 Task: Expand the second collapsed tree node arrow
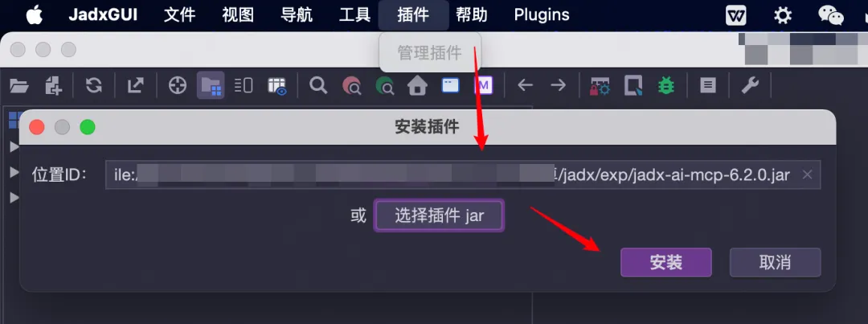tap(15, 172)
